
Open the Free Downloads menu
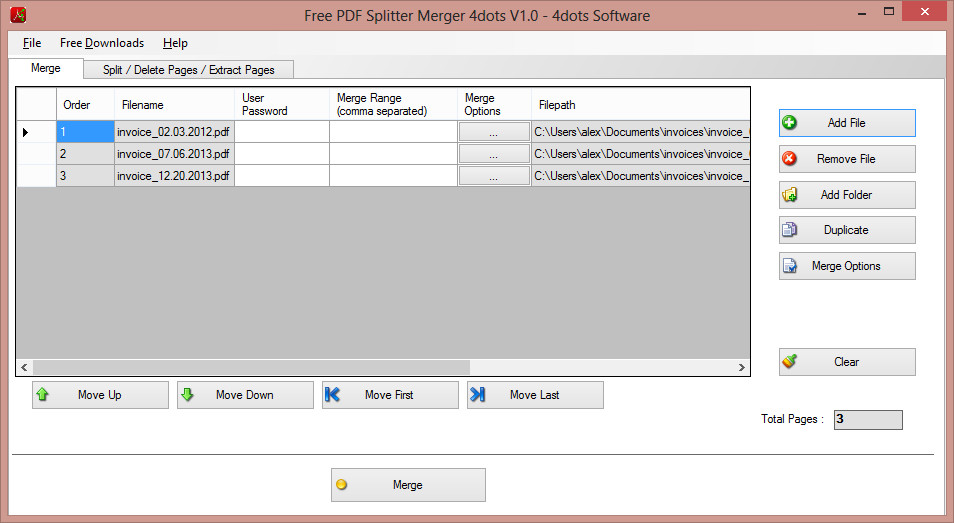(x=102, y=43)
